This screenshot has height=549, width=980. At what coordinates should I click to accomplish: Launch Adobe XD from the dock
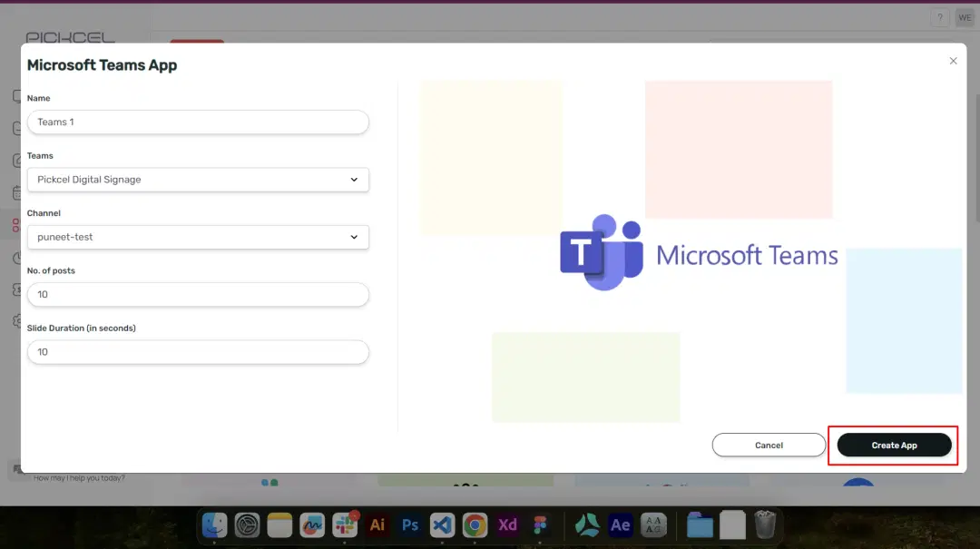507,524
